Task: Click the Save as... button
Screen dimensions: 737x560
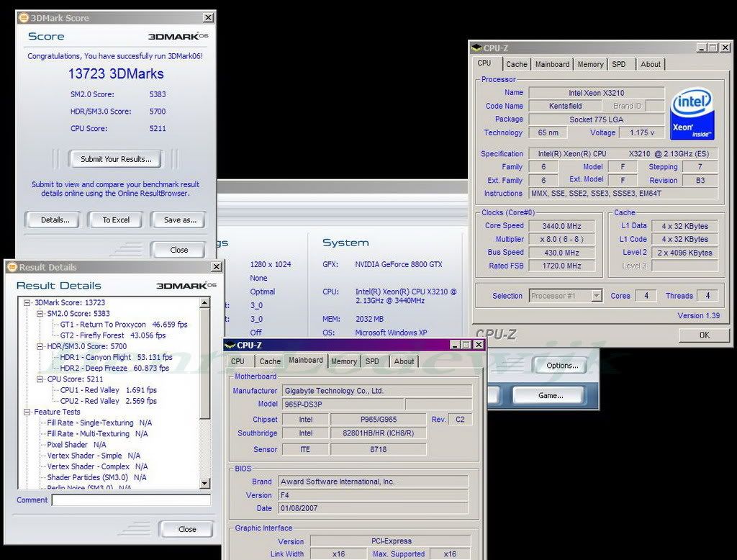Action: pyautogui.click(x=179, y=220)
